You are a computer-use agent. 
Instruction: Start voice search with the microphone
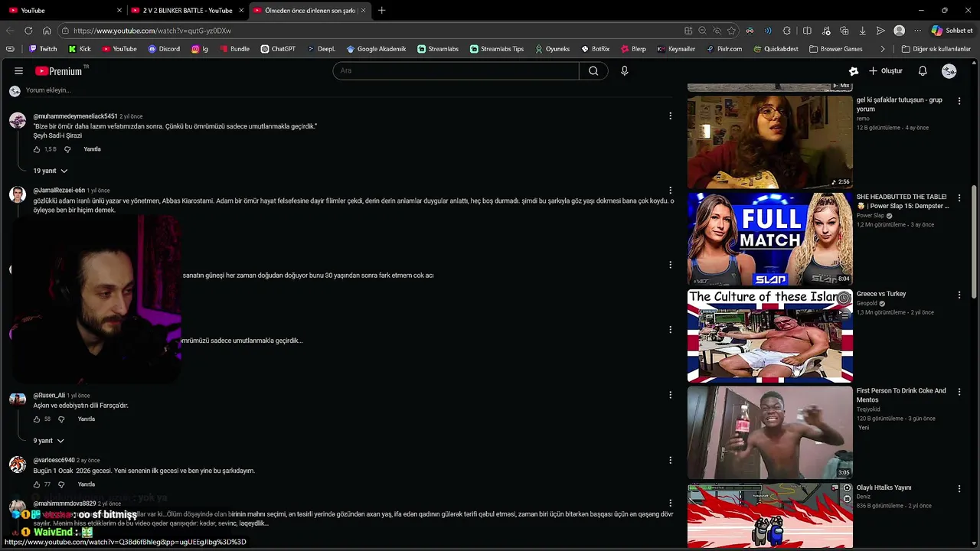pos(625,70)
